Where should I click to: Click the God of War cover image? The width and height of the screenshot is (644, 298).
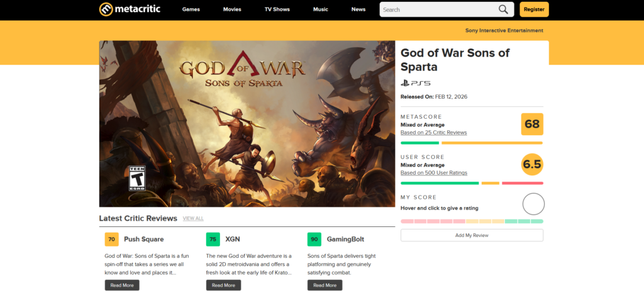tap(247, 124)
